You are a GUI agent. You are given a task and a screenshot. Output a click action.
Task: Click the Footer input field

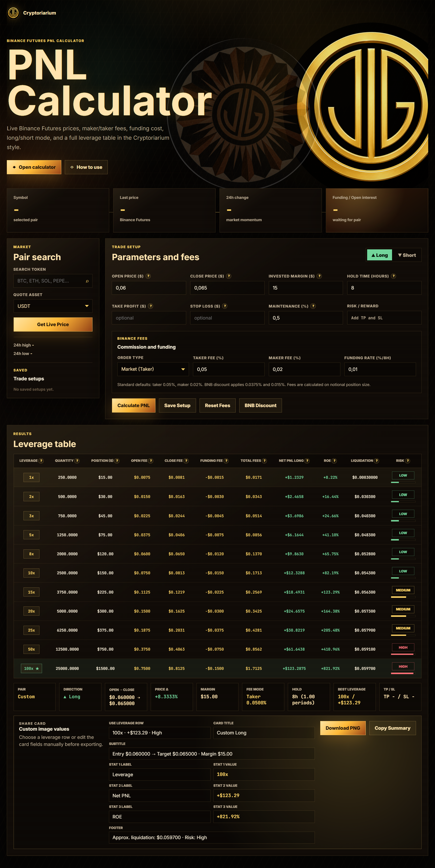[x=212, y=837]
